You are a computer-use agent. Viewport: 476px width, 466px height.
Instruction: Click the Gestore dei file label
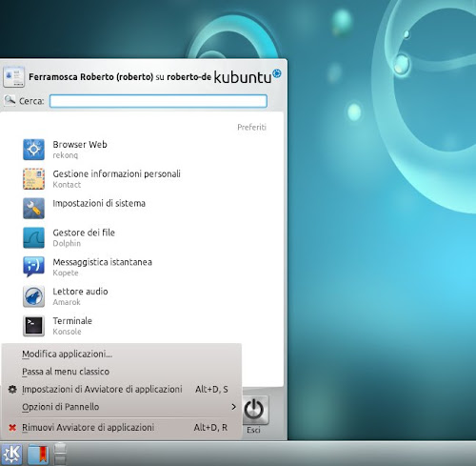pyautogui.click(x=84, y=233)
